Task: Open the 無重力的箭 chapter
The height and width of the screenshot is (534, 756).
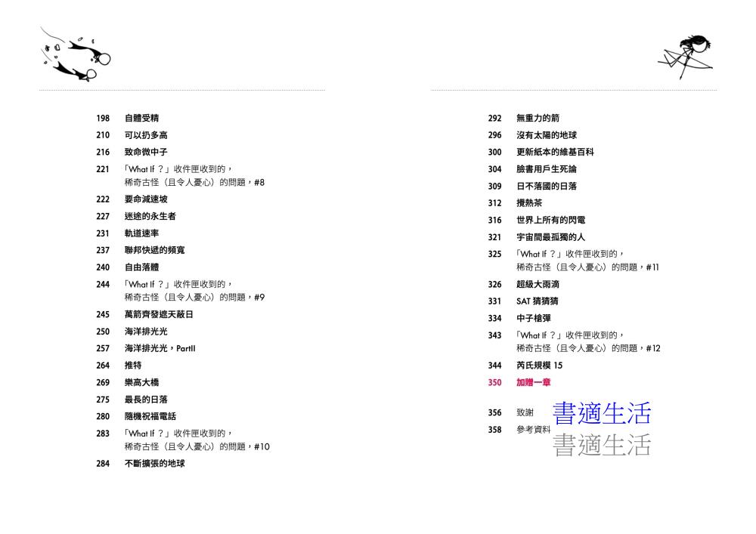Action: [x=538, y=119]
